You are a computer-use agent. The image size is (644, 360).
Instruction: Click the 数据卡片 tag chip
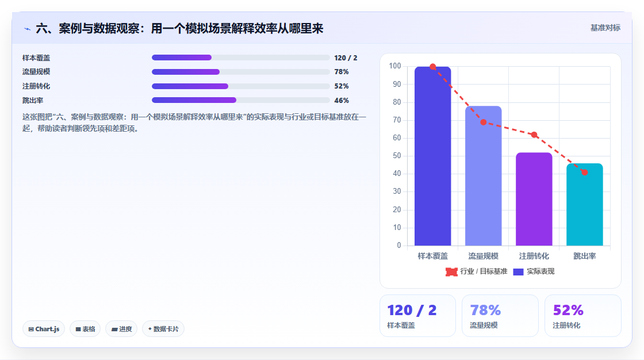(163, 329)
